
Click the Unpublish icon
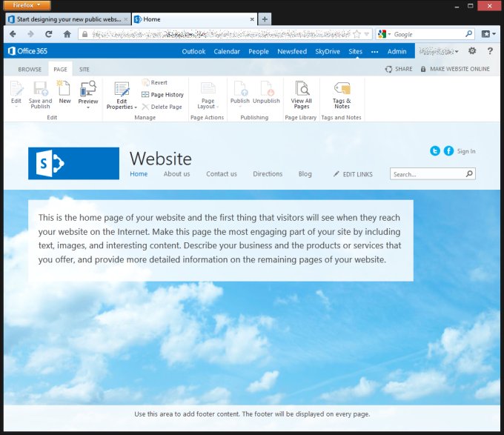267,89
